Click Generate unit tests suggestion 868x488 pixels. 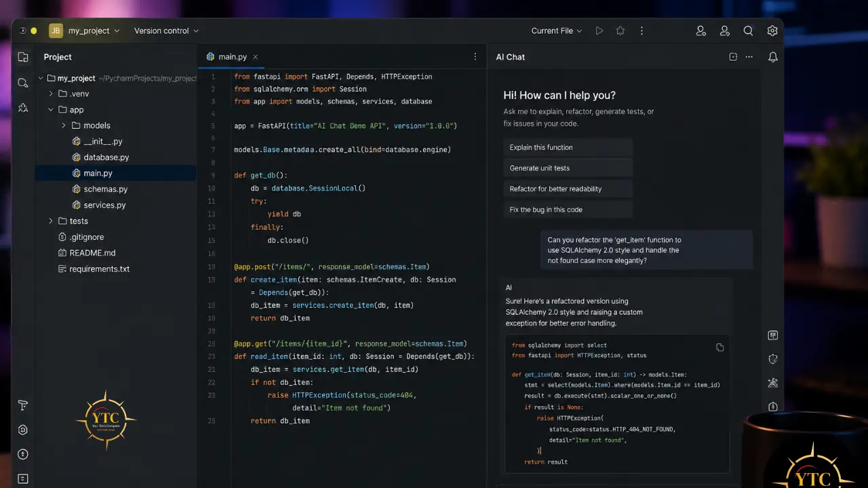click(568, 168)
